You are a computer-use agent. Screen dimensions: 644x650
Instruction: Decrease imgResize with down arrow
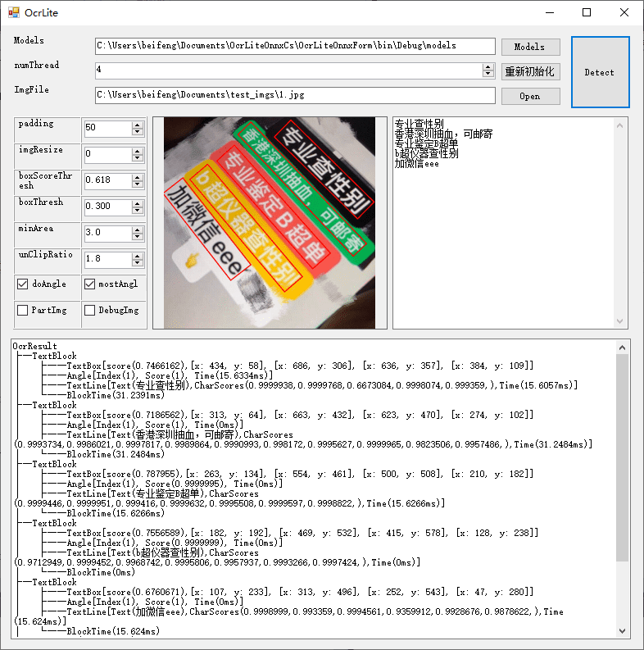click(x=138, y=158)
